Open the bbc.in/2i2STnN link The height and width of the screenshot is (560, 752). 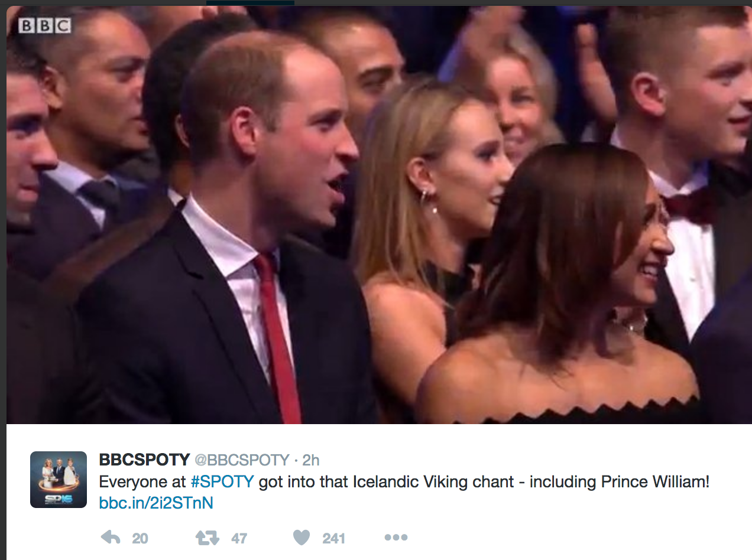click(156, 503)
